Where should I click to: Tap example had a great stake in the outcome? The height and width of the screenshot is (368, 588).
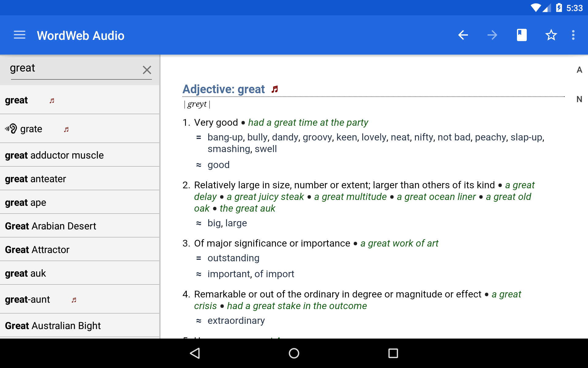point(297,306)
